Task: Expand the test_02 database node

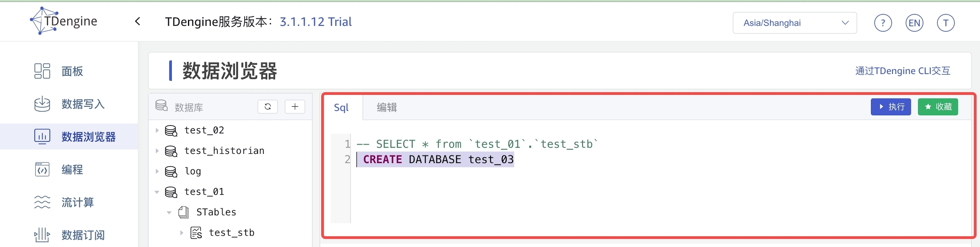Action: coord(157,130)
